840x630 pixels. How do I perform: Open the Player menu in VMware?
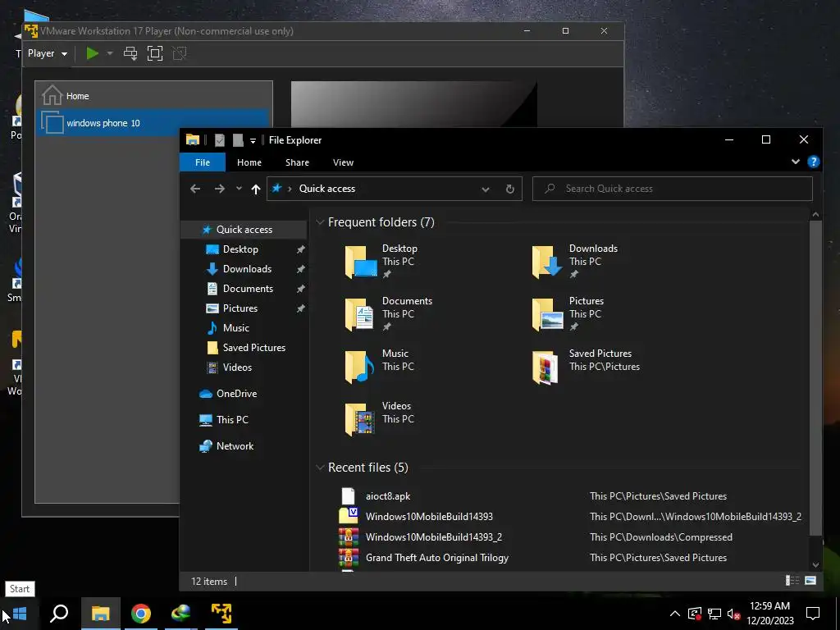pos(47,53)
